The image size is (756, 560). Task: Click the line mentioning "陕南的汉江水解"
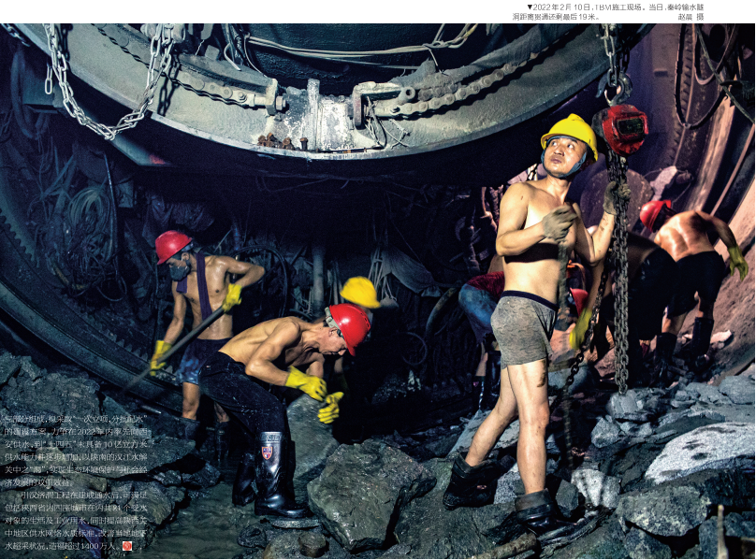point(76,457)
